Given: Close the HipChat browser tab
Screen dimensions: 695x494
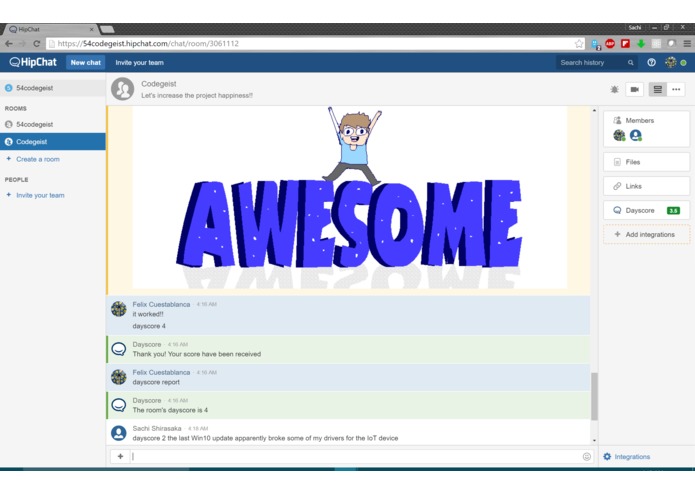Looking at the screenshot, I should click(x=91, y=29).
